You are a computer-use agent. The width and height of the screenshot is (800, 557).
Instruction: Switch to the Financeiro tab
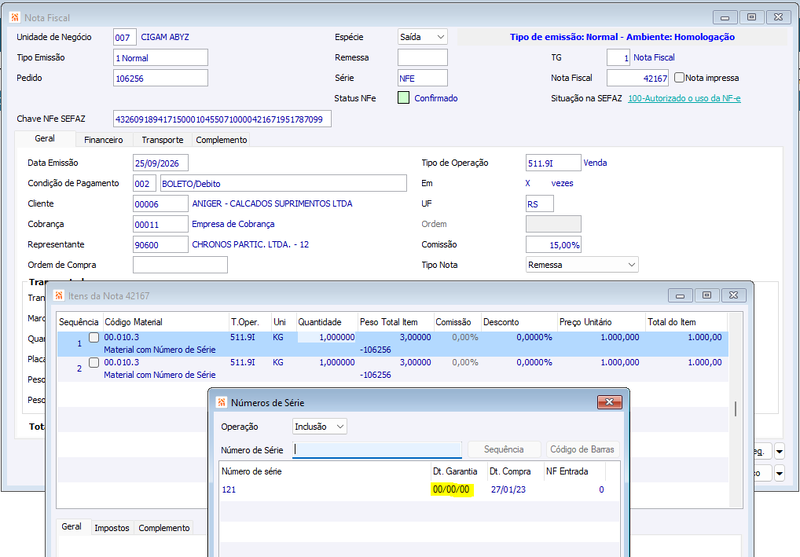pyautogui.click(x=104, y=140)
